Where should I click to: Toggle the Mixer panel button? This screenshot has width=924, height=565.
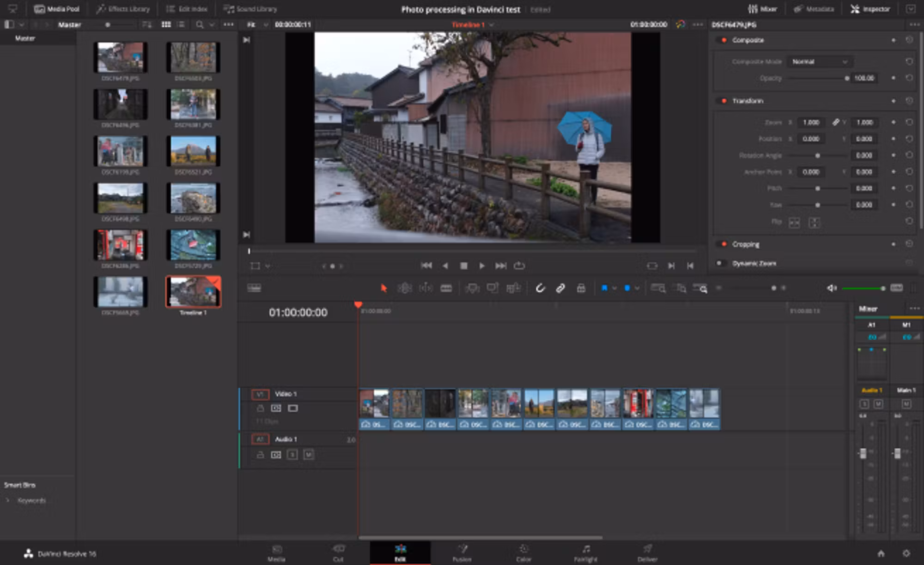(763, 9)
